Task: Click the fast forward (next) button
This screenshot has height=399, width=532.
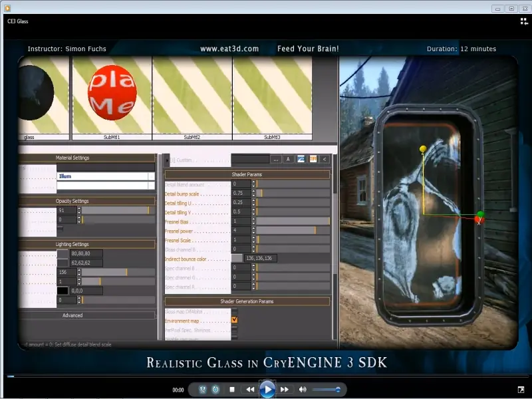Action: point(285,390)
